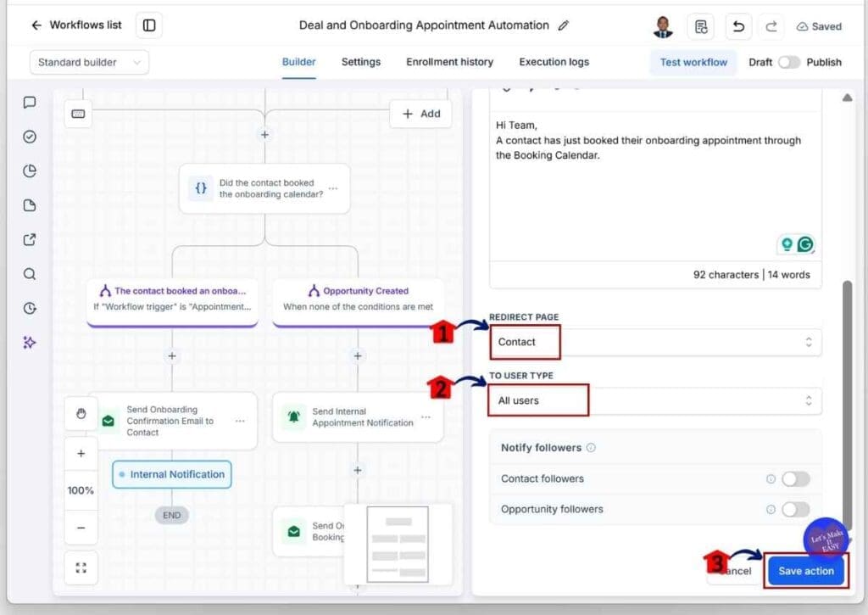
Task: Click the scrollbar up arrow
Action: click(847, 98)
